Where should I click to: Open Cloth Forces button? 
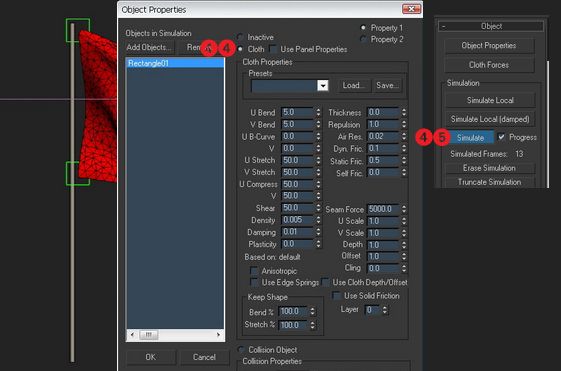click(489, 65)
